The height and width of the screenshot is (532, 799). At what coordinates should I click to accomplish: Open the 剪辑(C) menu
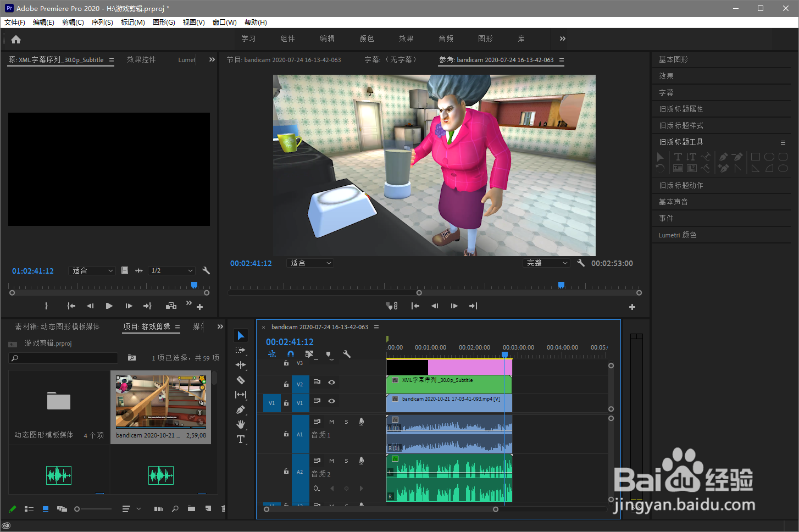[x=73, y=23]
